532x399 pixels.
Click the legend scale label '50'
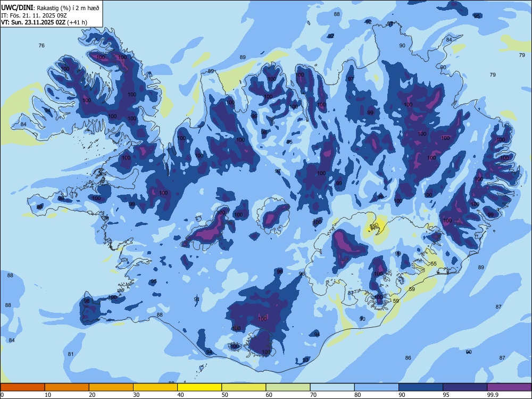(x=225, y=395)
